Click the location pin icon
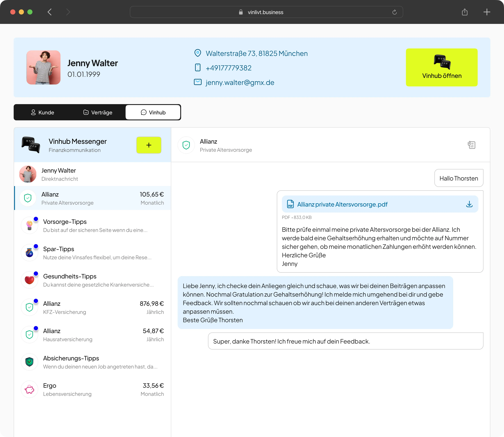504x437 pixels. 197,53
